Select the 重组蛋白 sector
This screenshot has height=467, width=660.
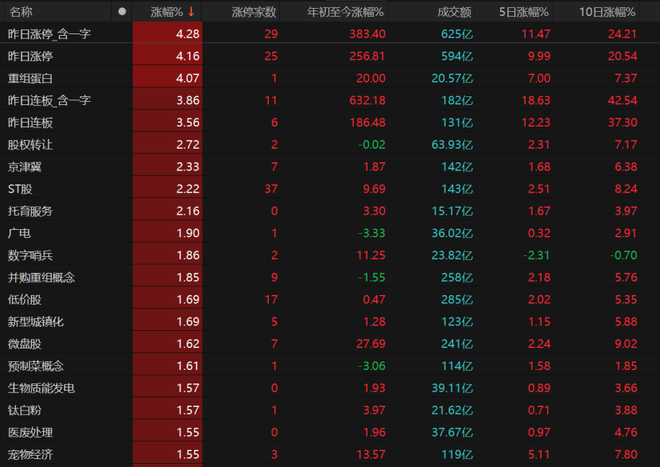tap(31, 78)
